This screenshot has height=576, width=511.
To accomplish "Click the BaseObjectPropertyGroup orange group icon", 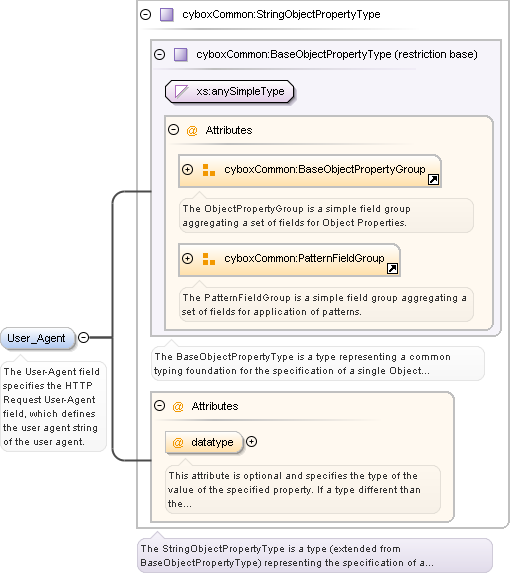I will (x=209, y=170).
